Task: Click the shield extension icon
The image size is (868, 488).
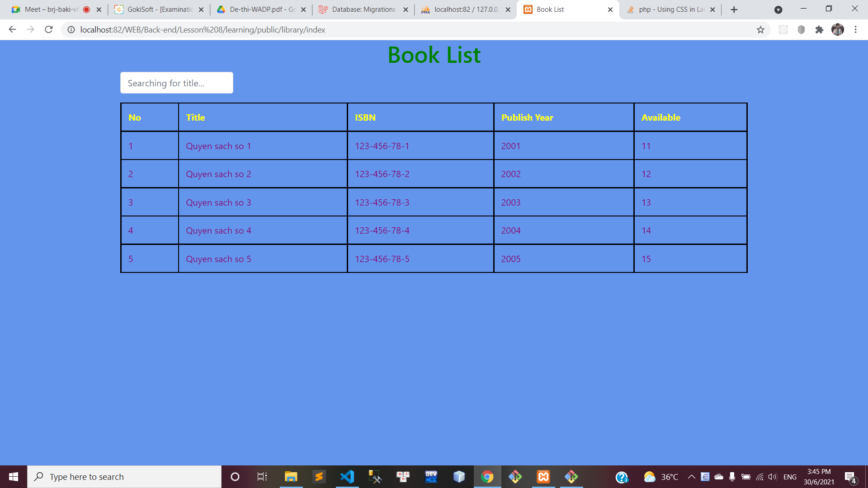Action: [801, 30]
